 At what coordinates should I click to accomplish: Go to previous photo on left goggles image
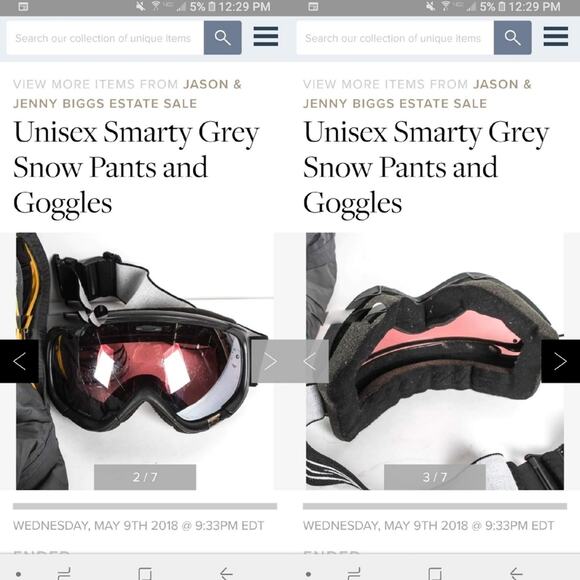[19, 361]
